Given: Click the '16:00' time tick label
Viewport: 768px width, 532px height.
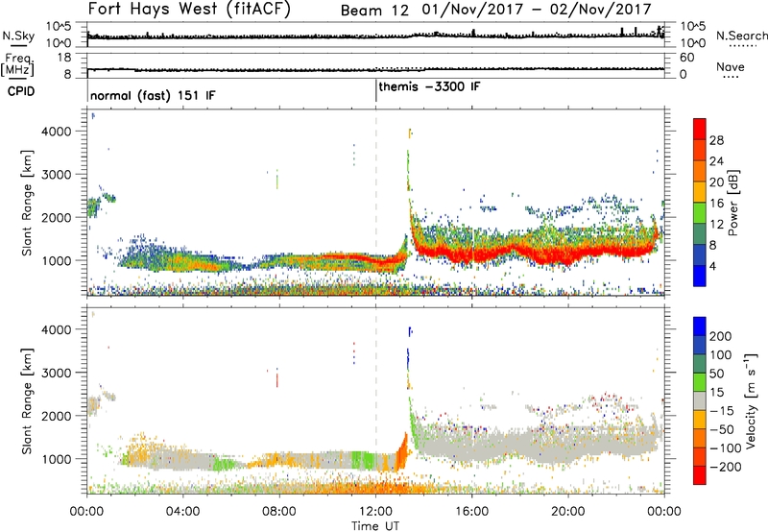Looking at the screenshot, I should pos(471,512).
